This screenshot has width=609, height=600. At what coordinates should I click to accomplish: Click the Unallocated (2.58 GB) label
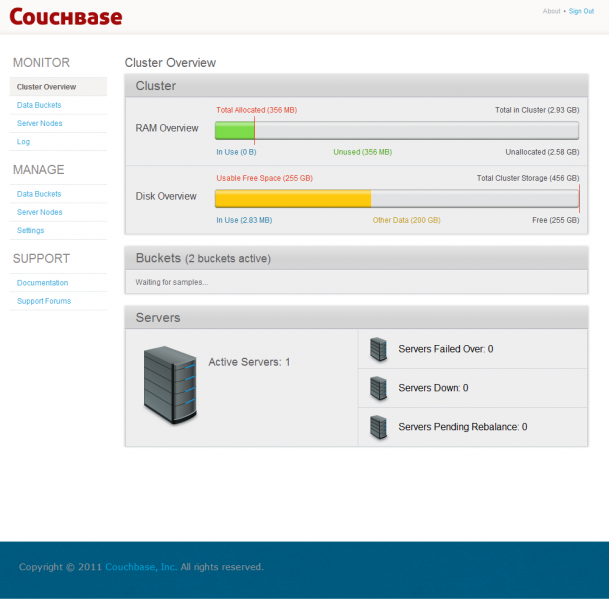pyautogui.click(x=542, y=152)
